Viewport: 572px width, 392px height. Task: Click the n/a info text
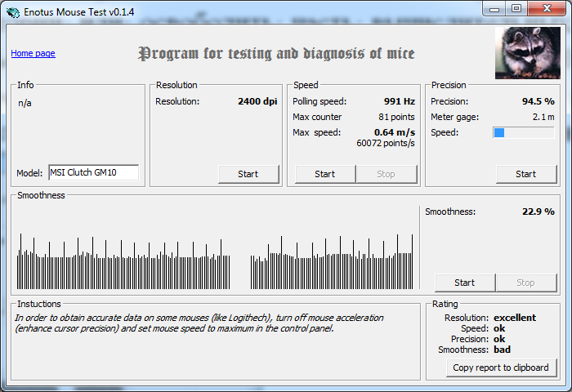25,103
